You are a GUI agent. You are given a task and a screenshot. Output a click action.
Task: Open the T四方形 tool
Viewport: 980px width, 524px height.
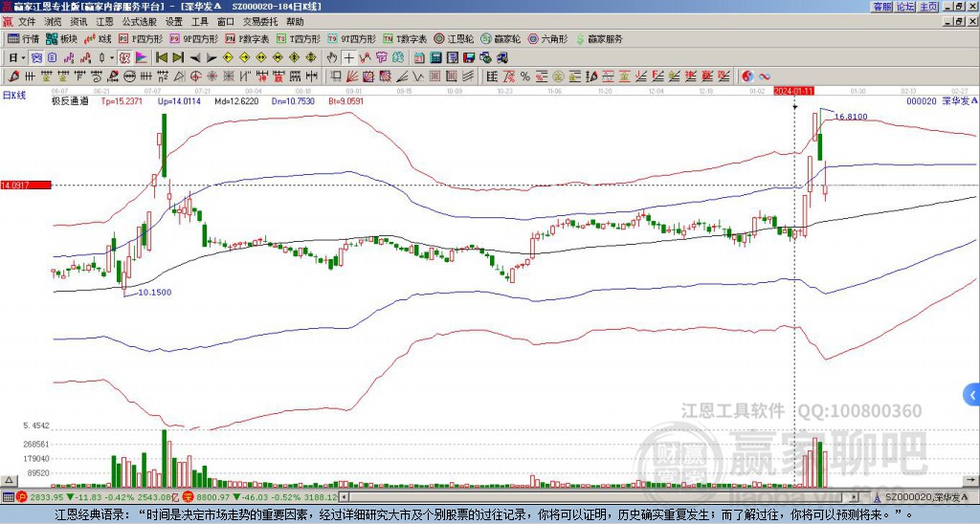pyautogui.click(x=299, y=38)
